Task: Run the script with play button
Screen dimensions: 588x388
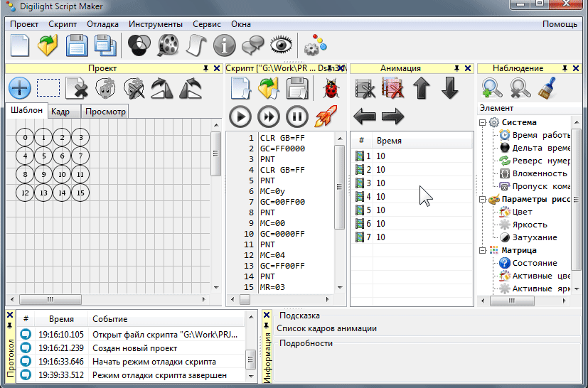Action: (x=240, y=117)
